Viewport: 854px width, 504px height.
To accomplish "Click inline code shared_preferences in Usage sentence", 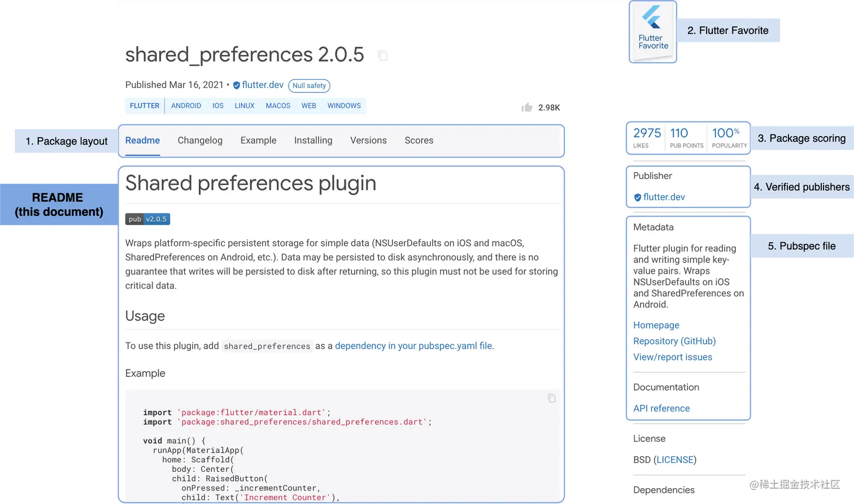I will coord(267,347).
